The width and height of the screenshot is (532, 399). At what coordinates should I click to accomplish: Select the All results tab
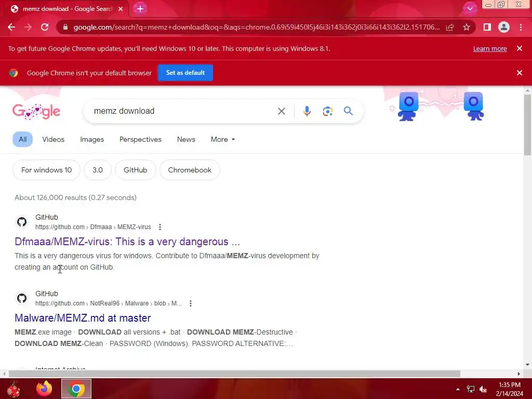[22, 139]
